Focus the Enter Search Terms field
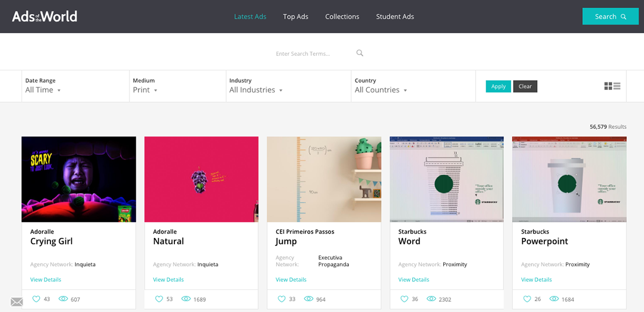Screen dimensions: 644x312 click(314, 54)
